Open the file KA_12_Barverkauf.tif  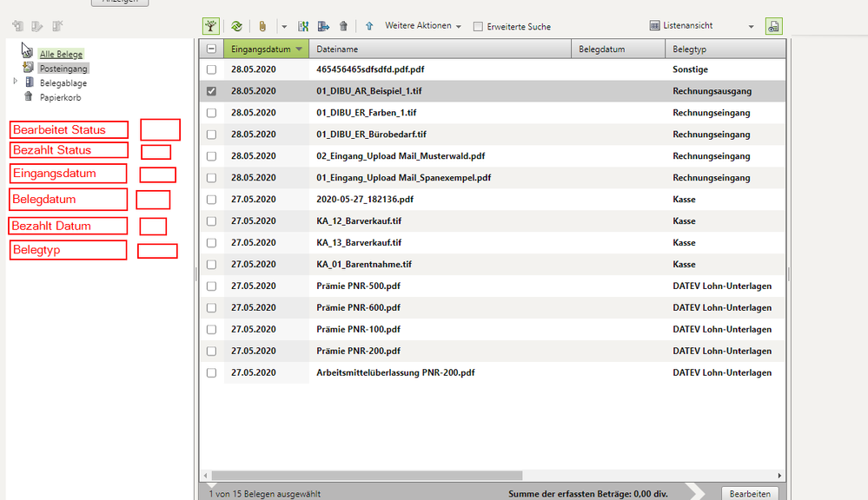pyautogui.click(x=359, y=221)
